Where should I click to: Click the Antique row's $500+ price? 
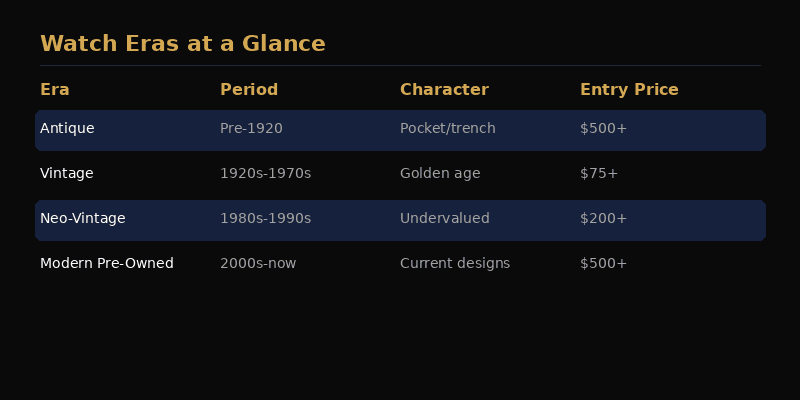[x=603, y=129]
